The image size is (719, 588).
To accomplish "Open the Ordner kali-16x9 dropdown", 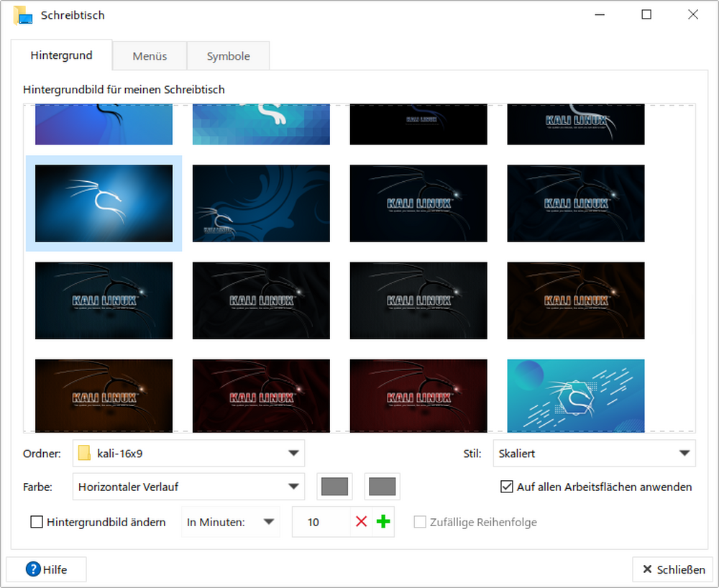I will point(188,454).
